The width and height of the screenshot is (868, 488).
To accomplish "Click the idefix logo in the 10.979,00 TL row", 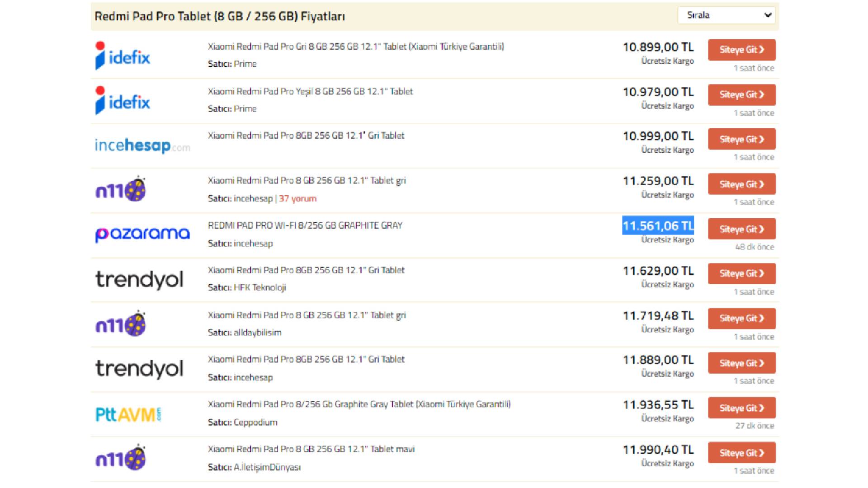I will pyautogui.click(x=123, y=100).
